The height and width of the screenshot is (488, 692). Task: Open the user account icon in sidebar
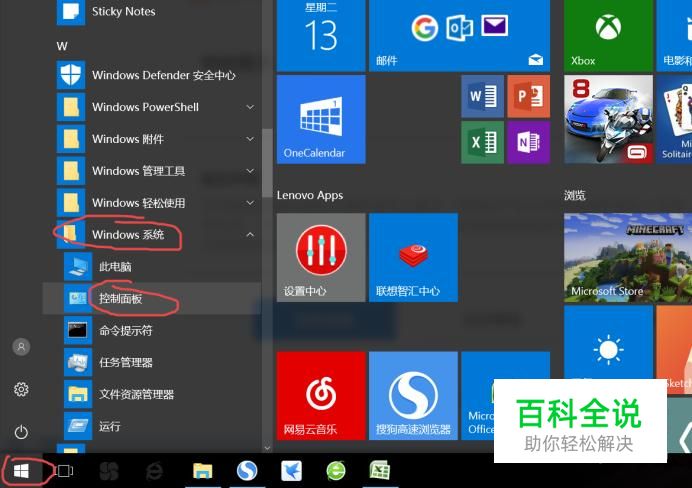click(x=21, y=347)
